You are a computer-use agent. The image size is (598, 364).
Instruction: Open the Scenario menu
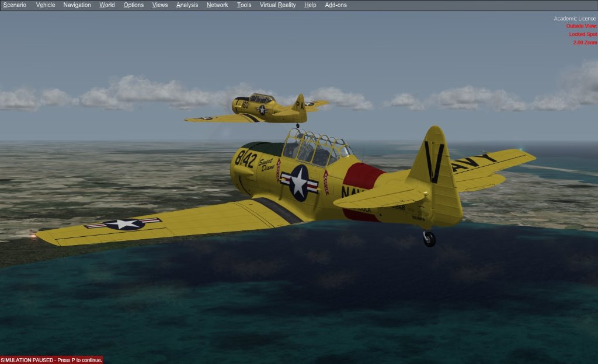point(15,5)
